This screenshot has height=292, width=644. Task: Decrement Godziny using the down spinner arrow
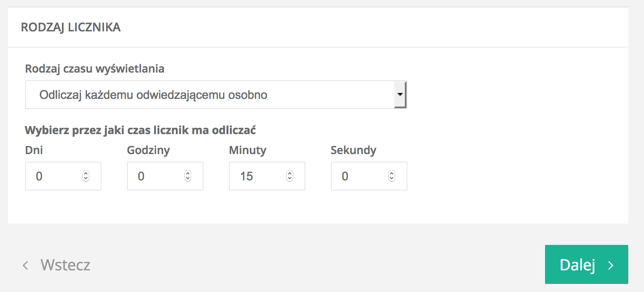click(188, 179)
